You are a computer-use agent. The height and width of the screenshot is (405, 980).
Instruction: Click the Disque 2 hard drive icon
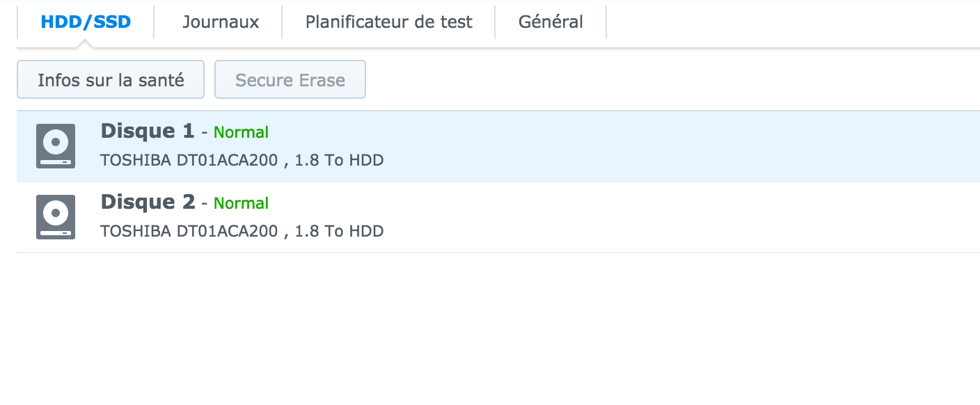click(56, 217)
